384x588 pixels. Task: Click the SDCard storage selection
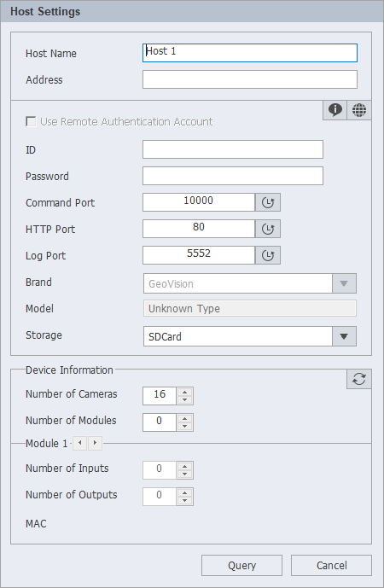(238, 336)
